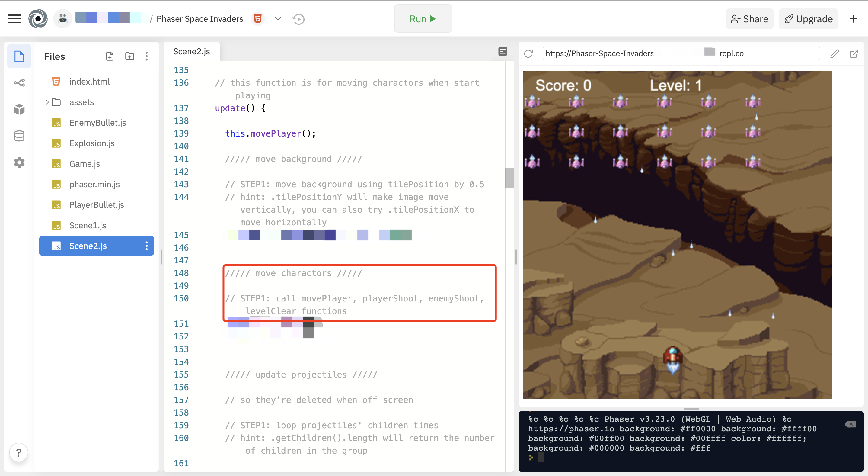Refresh the game preview
The image size is (868, 476).
[x=528, y=53]
